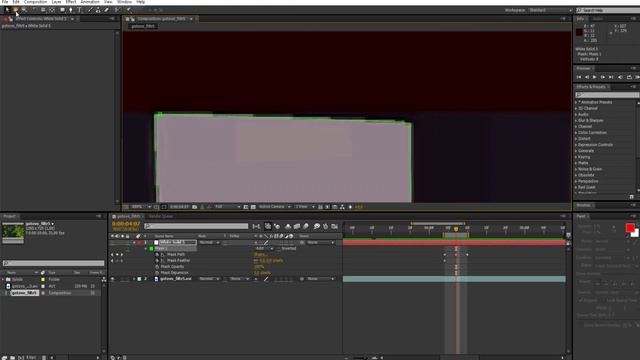Jump to last frame in Preview
640x360 pixels.
pos(611,77)
